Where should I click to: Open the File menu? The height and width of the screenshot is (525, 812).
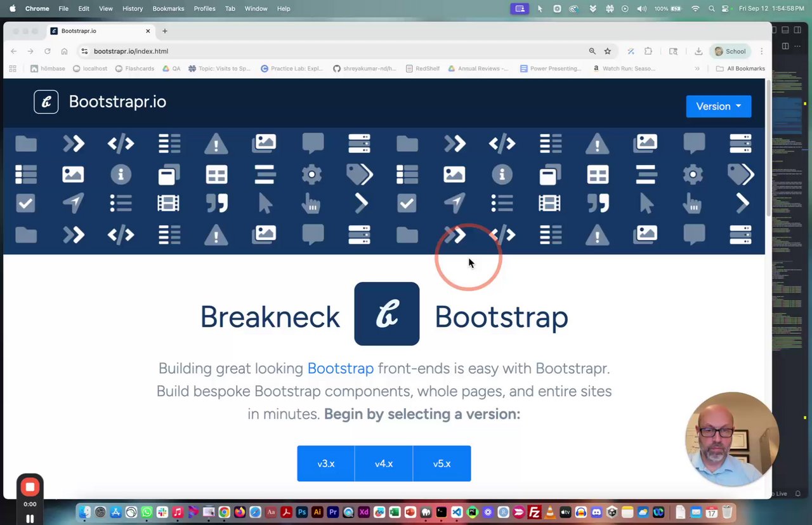click(x=63, y=8)
